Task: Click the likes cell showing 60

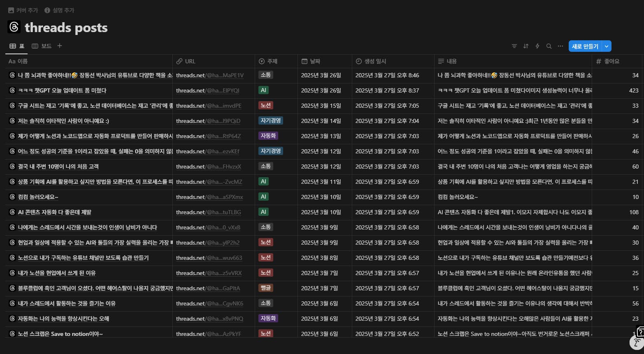Action: tap(617, 167)
